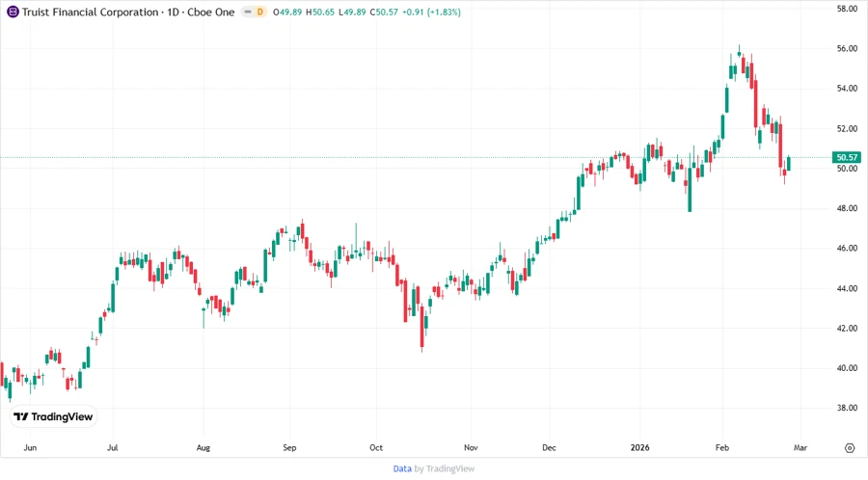Click the Oct label on time axis

click(x=376, y=448)
